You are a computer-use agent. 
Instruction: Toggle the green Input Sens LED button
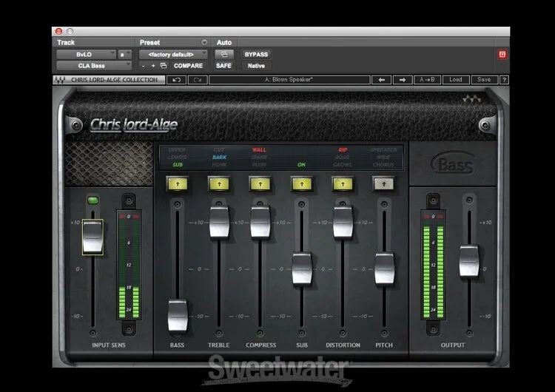point(92,200)
